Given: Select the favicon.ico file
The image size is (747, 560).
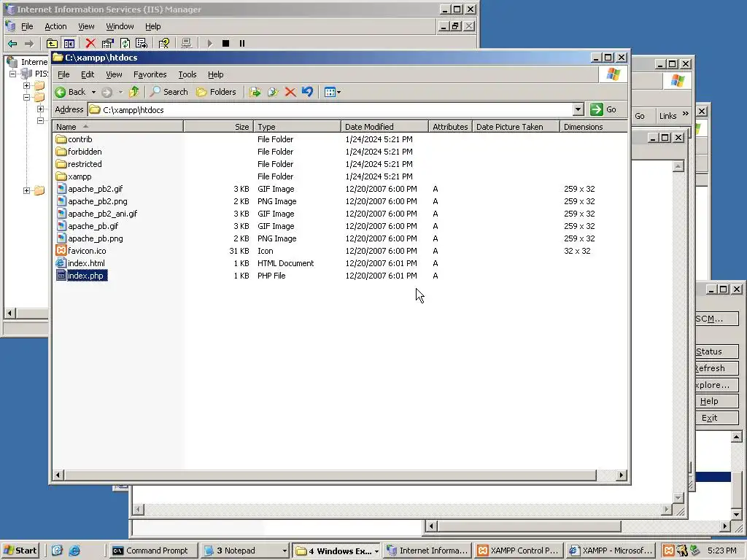Looking at the screenshot, I should click(81, 251).
